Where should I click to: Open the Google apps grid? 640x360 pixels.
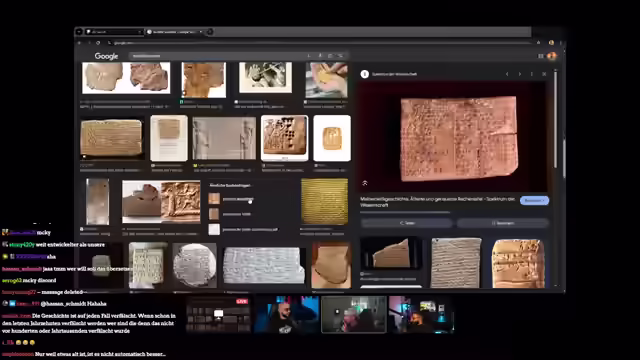[540, 56]
